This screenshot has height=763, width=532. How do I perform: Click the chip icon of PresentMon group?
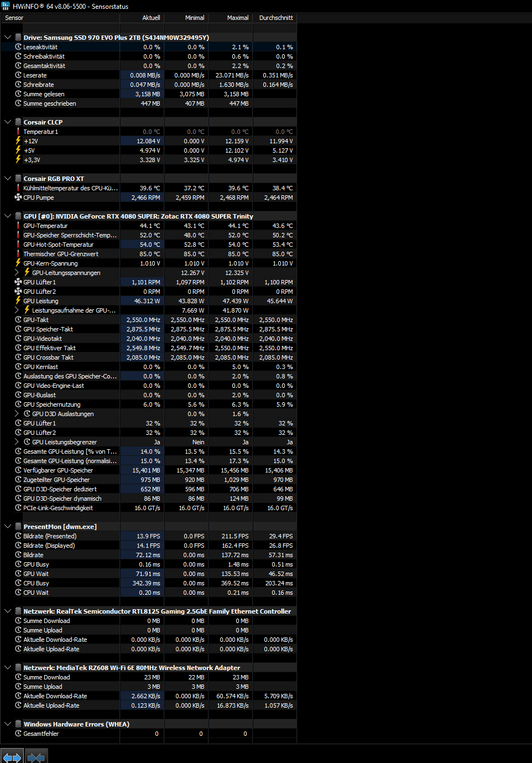pos(18,527)
